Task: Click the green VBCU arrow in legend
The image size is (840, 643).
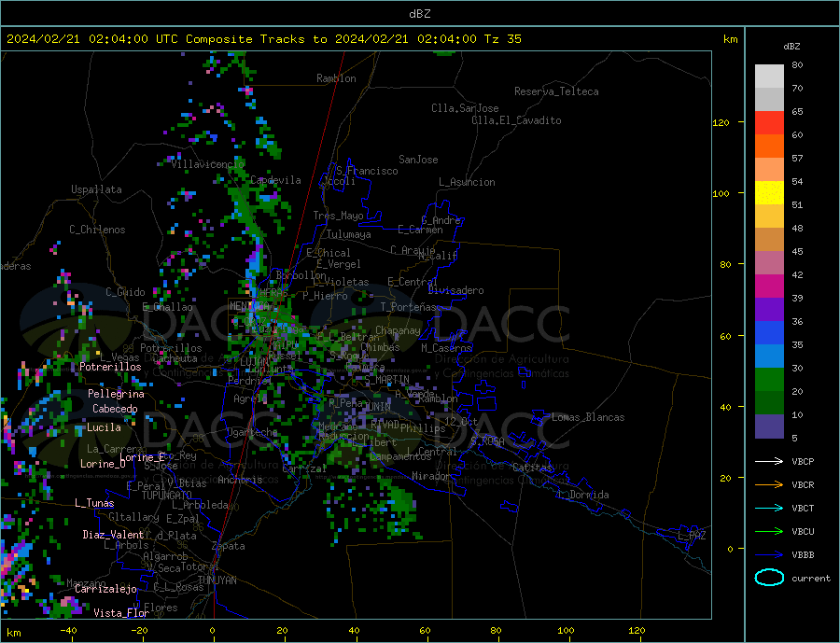Action: point(769,532)
